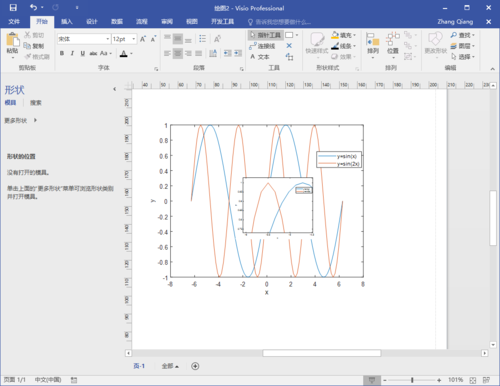Click the Save icon in title bar
500x386 pixels.
point(13,8)
